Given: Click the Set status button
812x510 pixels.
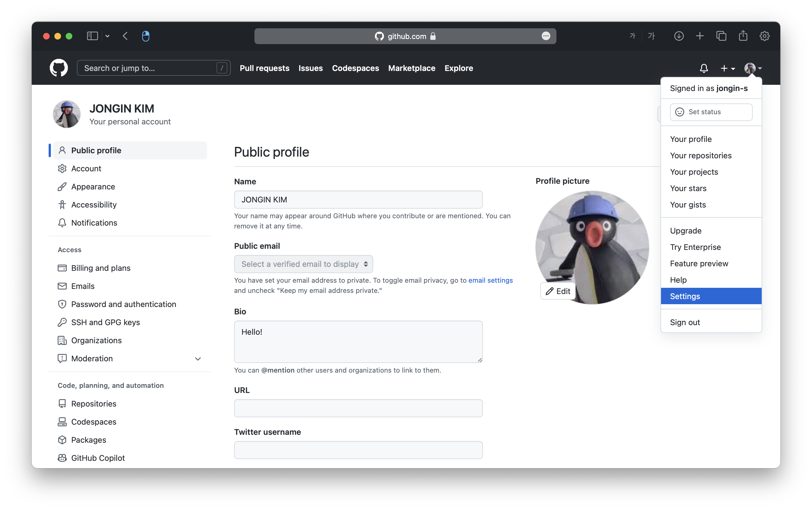Looking at the screenshot, I should (x=710, y=112).
